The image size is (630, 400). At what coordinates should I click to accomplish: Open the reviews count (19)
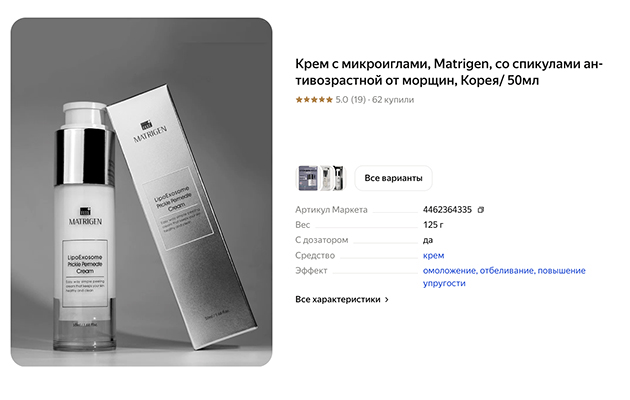(x=358, y=100)
